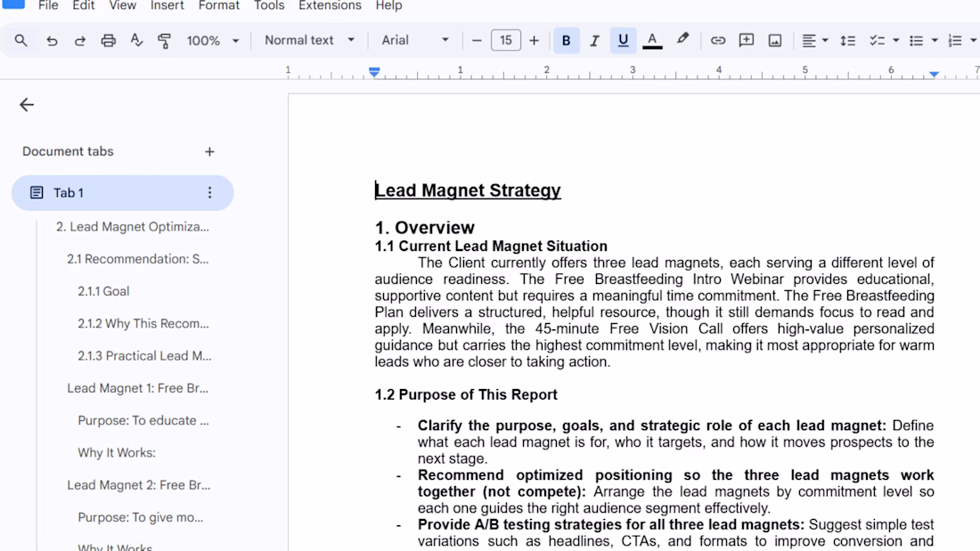
Task: Toggle Underline formatting off
Action: (x=623, y=41)
